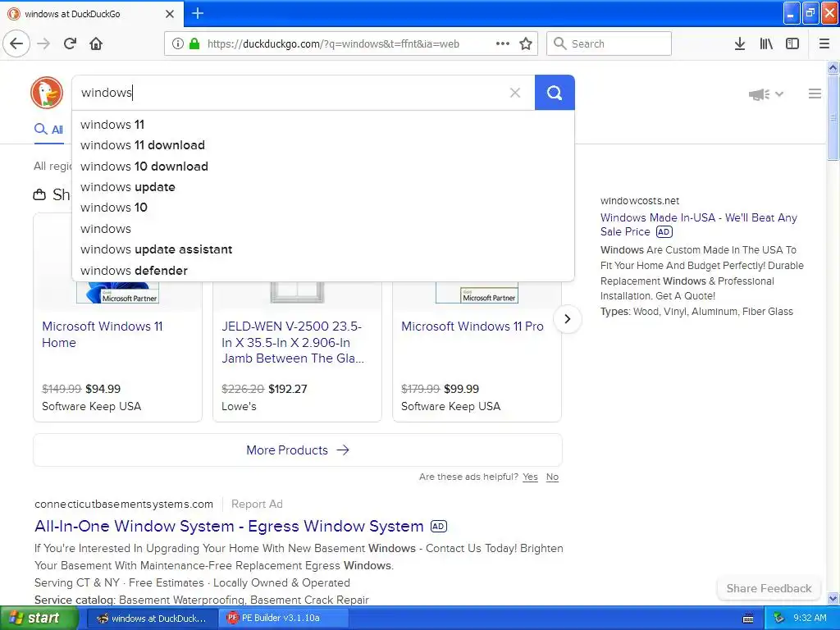
Task: Select suggestion 'windows 11 download'
Action: coord(322,145)
